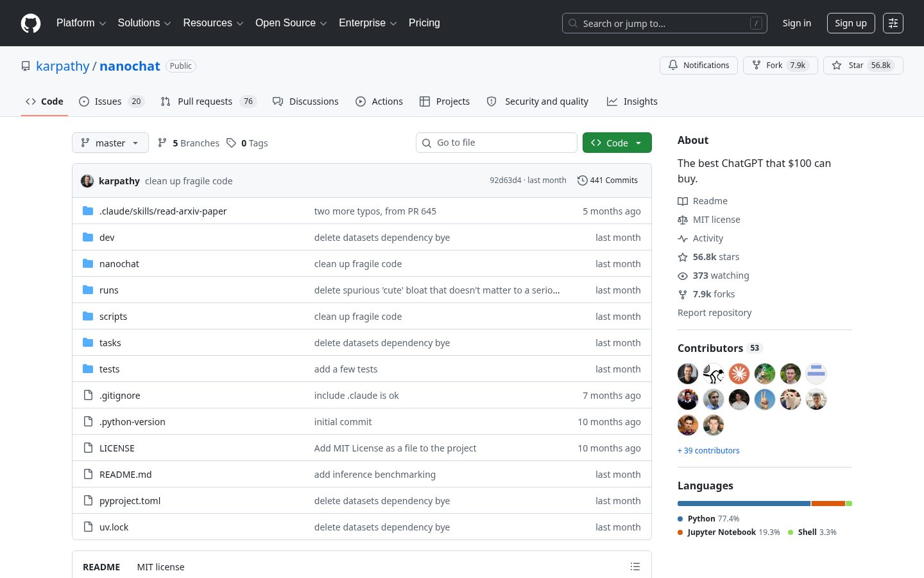Open the runs folder
The height and width of the screenshot is (578, 924).
point(109,290)
